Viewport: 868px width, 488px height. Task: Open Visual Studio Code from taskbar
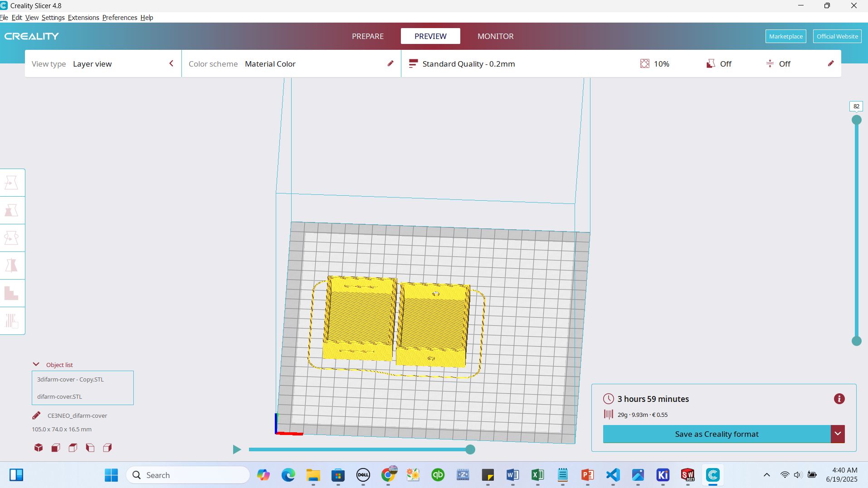[613, 475]
